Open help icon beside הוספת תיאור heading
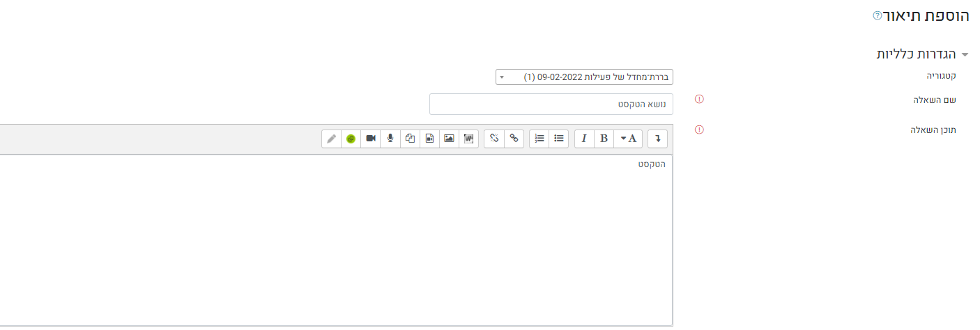Image resolution: width=980 pixels, height=330 pixels. pyautogui.click(x=877, y=15)
